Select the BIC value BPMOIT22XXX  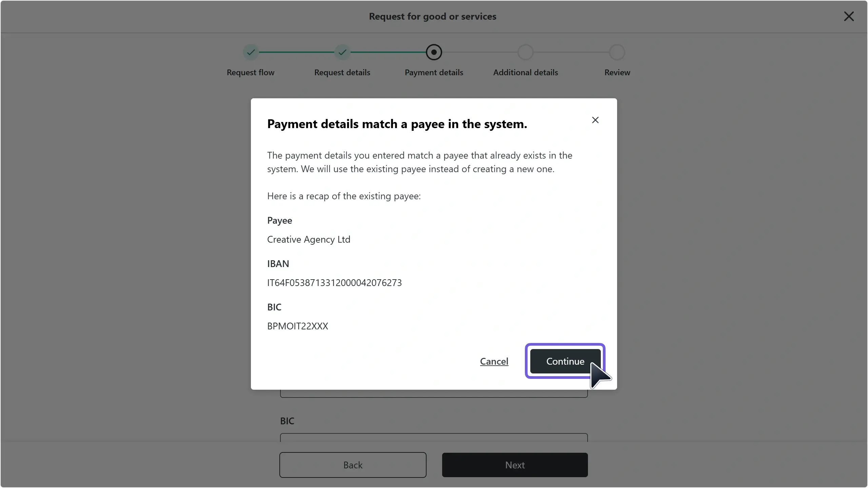[298, 326]
